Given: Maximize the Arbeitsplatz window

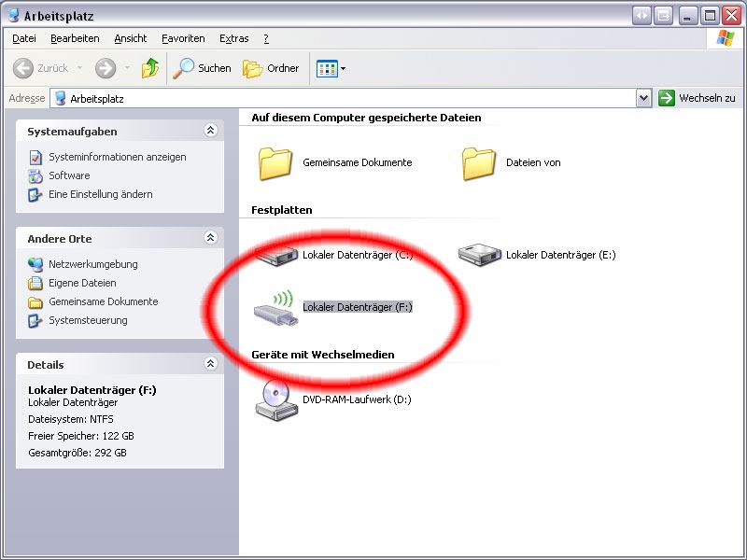Looking at the screenshot, I should (x=710, y=16).
